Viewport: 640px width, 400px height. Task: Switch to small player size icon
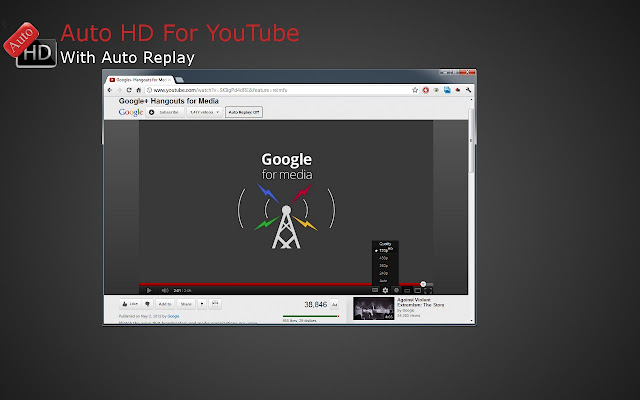pyautogui.click(x=407, y=291)
